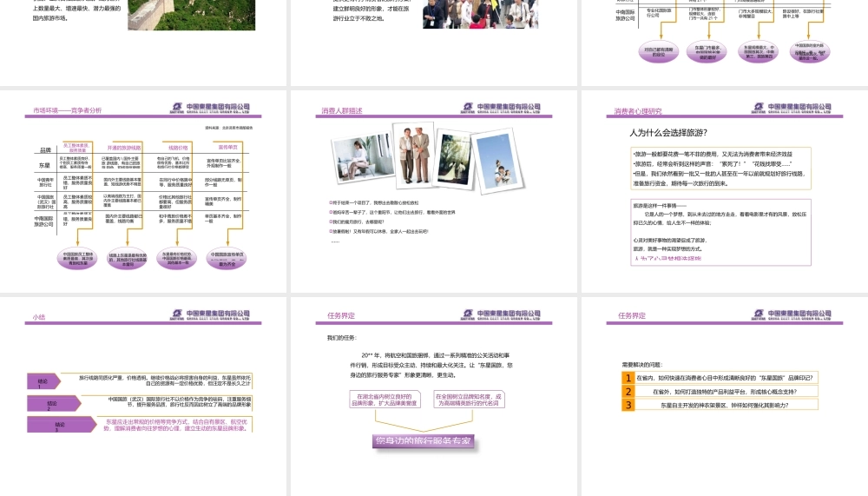868x496 pixels.
Task: Click purple conclusion text 东星应走出常规的价格
Action: [x=175, y=425]
